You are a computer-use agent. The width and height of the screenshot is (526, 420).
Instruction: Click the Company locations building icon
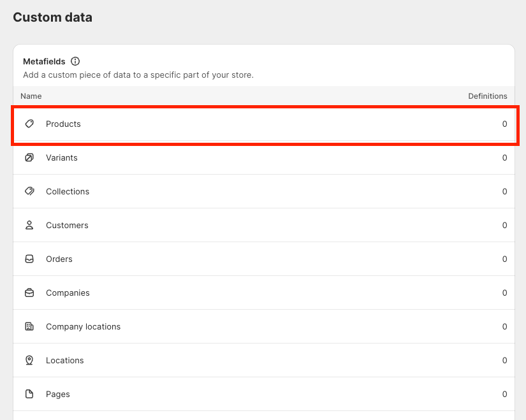pos(29,326)
